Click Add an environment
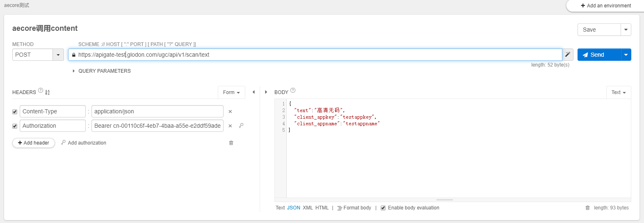Screen dimensions: 644x223 tap(605, 6)
